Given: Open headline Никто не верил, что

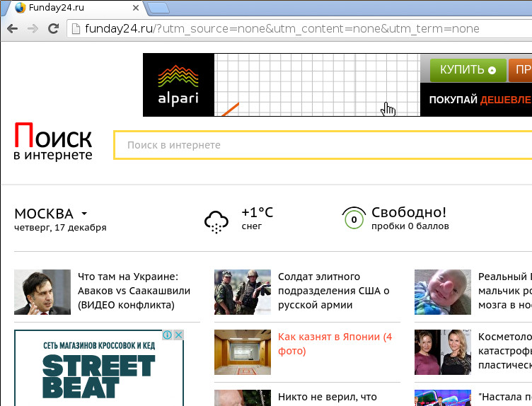Looking at the screenshot, I should (328, 397).
